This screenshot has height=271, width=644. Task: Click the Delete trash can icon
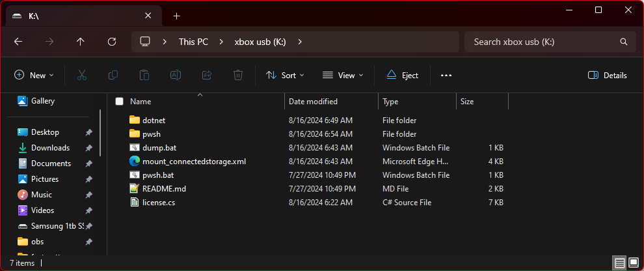238,76
